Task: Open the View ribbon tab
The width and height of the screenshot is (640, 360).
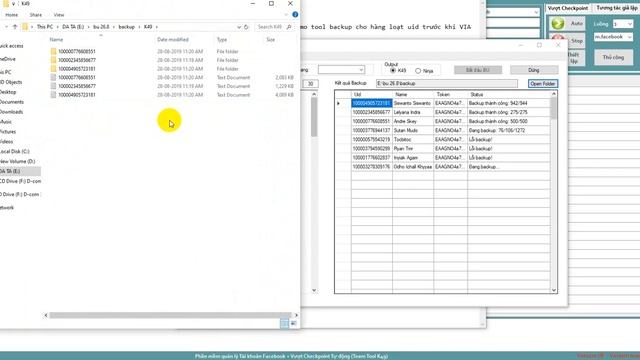Action: 59,15
